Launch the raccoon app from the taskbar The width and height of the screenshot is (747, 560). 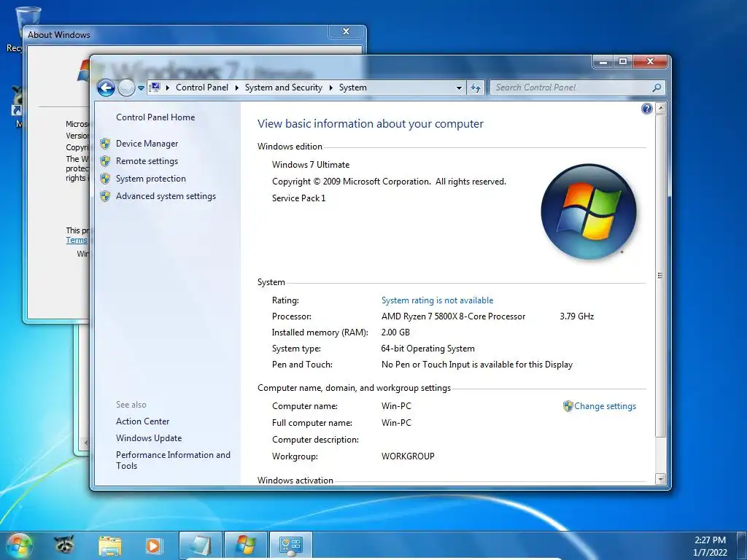point(64,545)
